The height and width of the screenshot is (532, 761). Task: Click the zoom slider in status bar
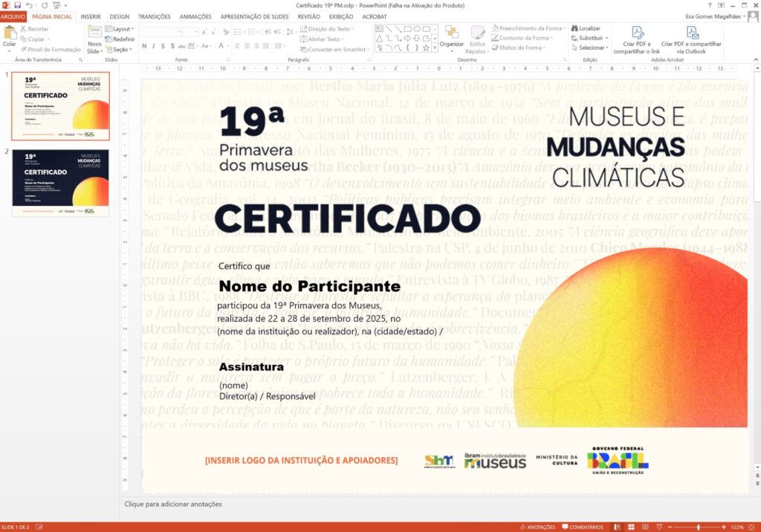(x=697, y=527)
